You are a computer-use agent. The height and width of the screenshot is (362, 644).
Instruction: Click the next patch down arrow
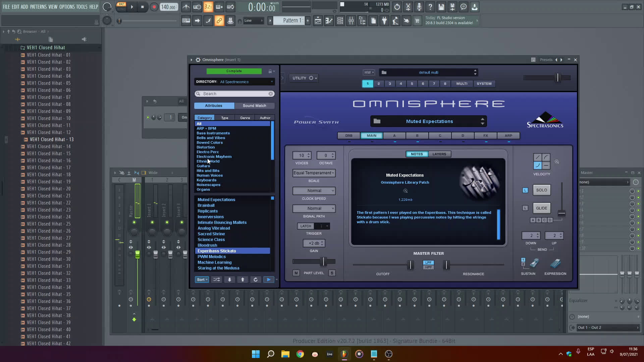pyautogui.click(x=230, y=280)
